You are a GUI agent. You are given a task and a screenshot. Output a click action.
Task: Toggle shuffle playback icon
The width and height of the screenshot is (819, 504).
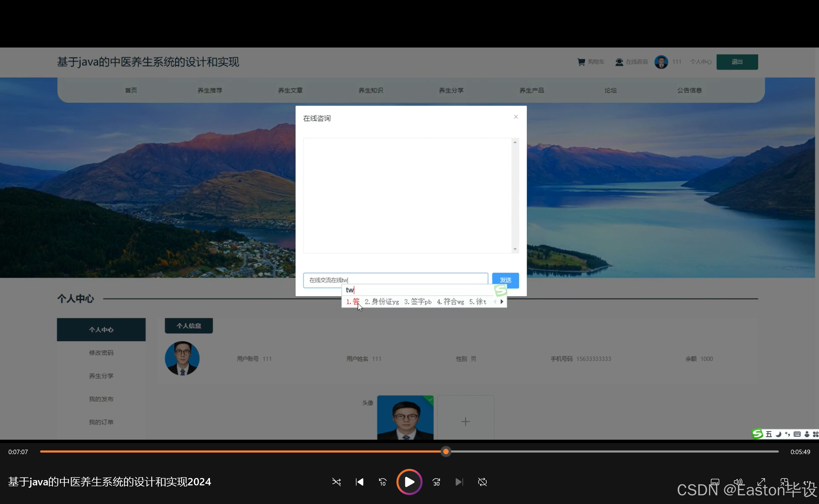[336, 482]
